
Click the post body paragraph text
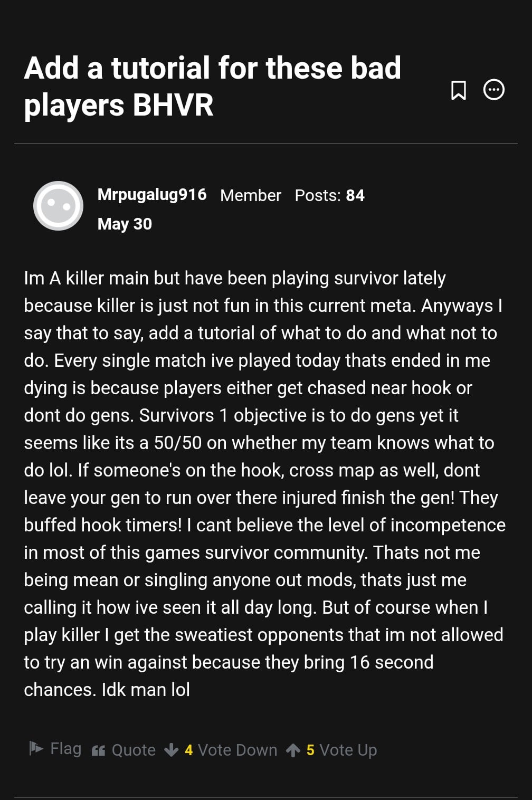(x=264, y=483)
